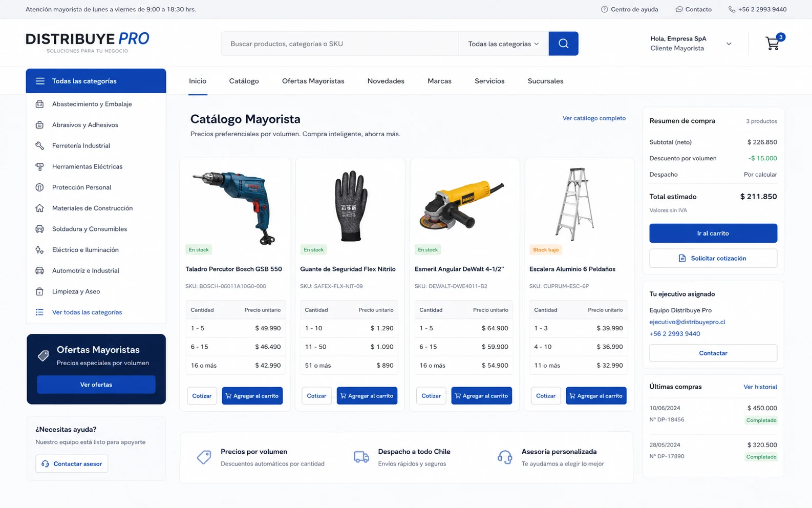Click the Ver catálogo completo link
The height and width of the screenshot is (508, 812).
point(594,118)
